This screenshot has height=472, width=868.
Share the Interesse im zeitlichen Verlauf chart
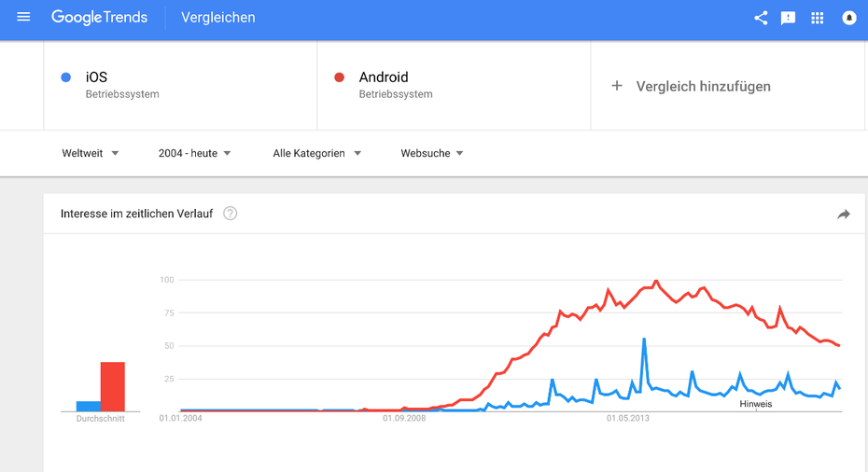(844, 215)
